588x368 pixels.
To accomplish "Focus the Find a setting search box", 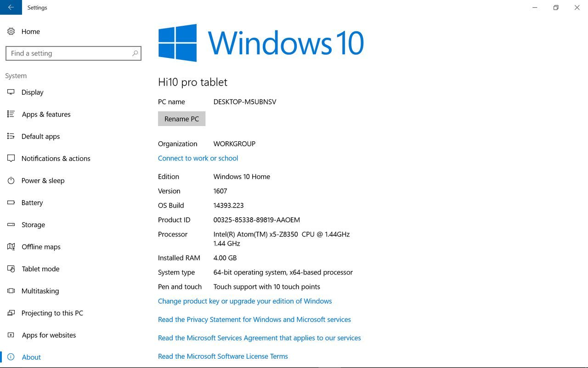I will [x=69, y=53].
